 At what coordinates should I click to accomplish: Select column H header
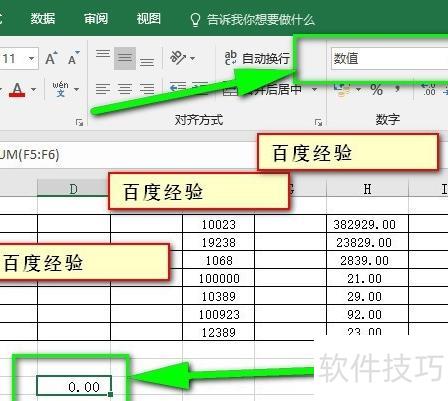pos(367,189)
